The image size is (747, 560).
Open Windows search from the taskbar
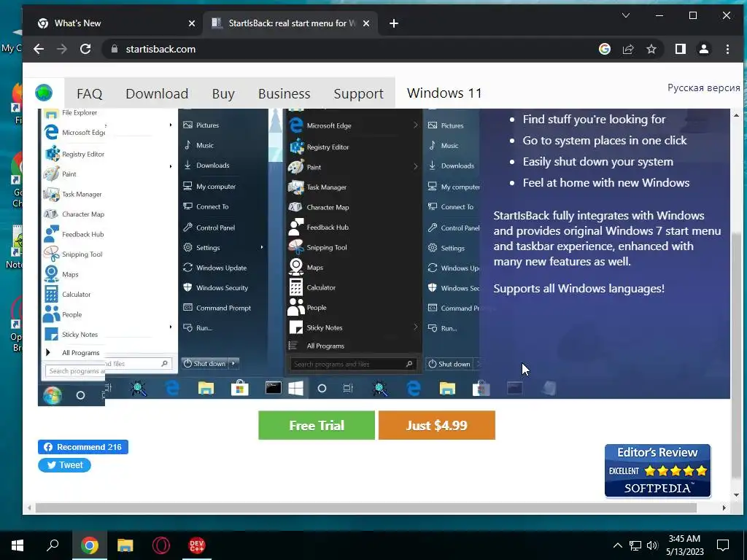click(x=53, y=545)
